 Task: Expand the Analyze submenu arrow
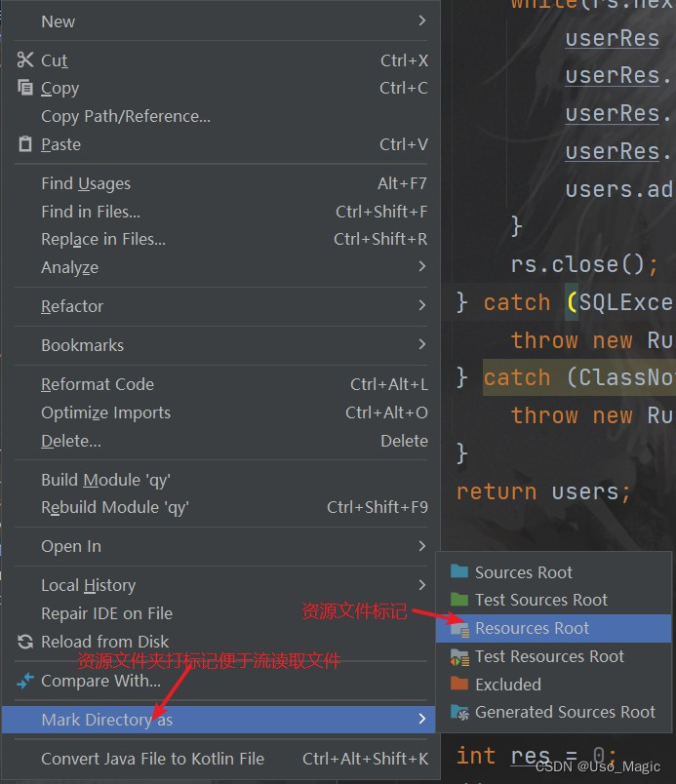click(422, 266)
